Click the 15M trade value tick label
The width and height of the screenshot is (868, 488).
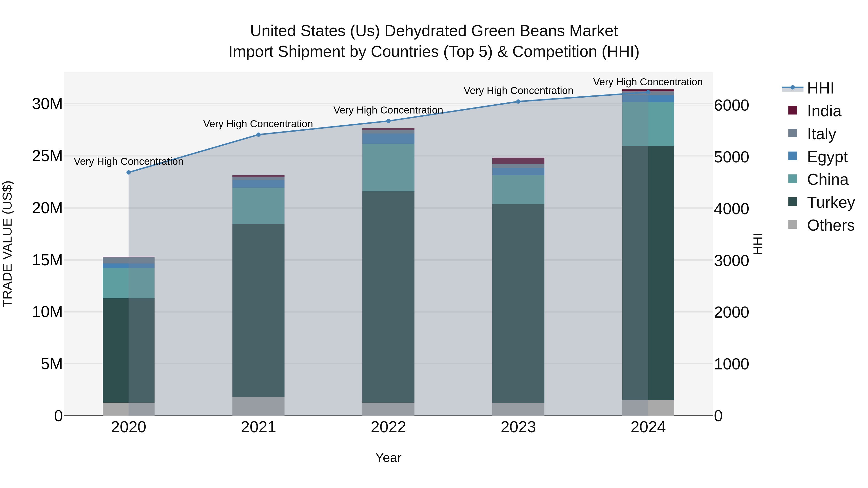(47, 260)
